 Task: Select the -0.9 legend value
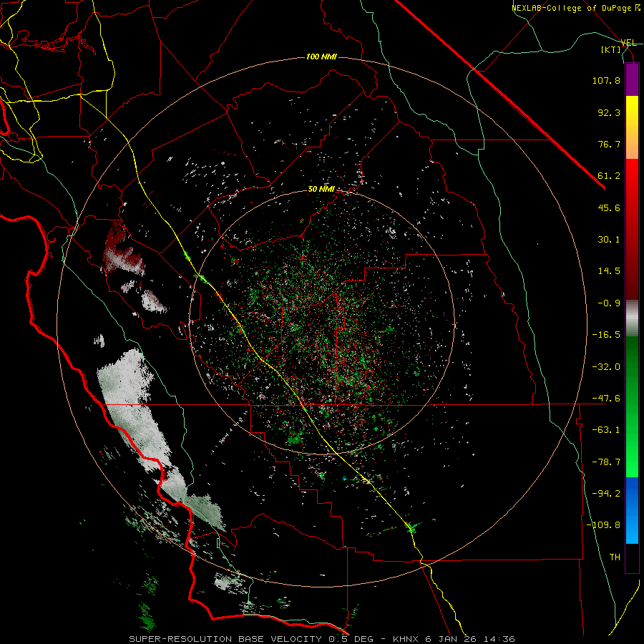[x=609, y=303]
